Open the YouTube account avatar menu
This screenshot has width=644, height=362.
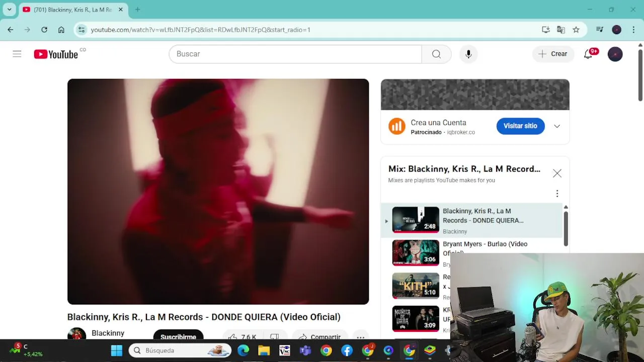pos(615,54)
